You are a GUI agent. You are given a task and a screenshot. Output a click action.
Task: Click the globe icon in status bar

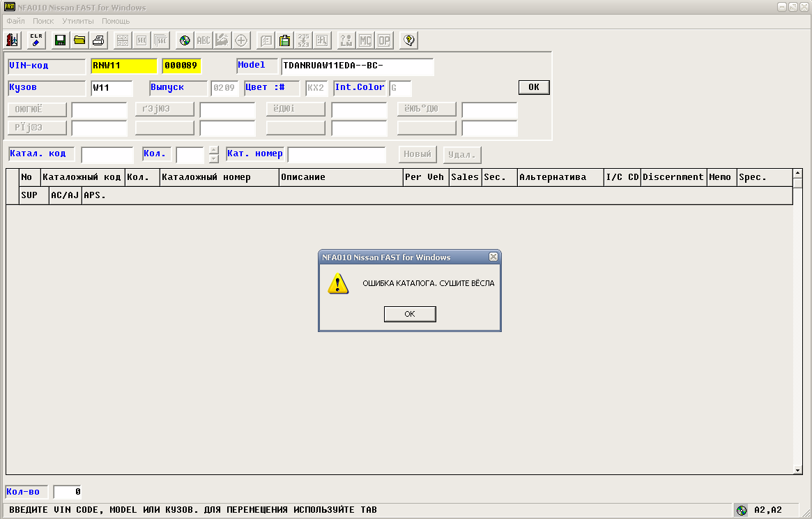coord(742,510)
